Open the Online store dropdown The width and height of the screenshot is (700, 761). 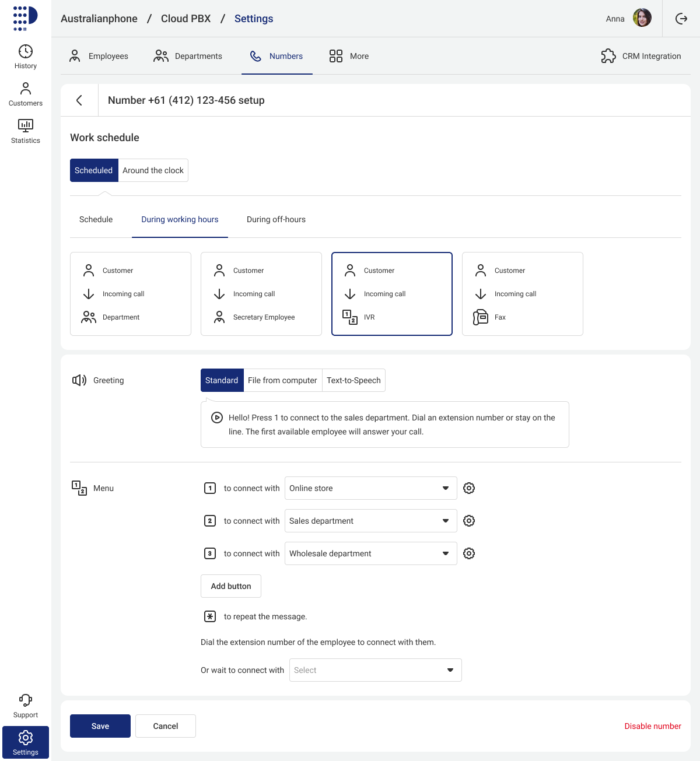tap(371, 488)
